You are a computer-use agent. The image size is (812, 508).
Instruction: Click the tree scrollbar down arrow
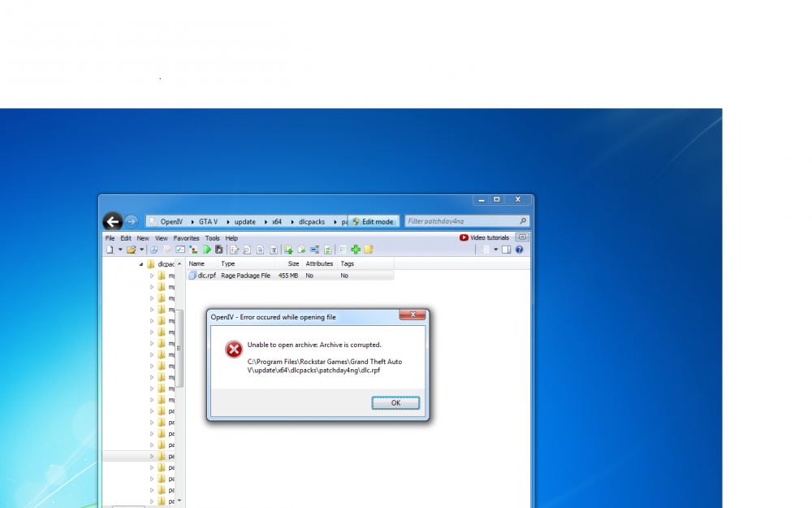tap(179, 500)
